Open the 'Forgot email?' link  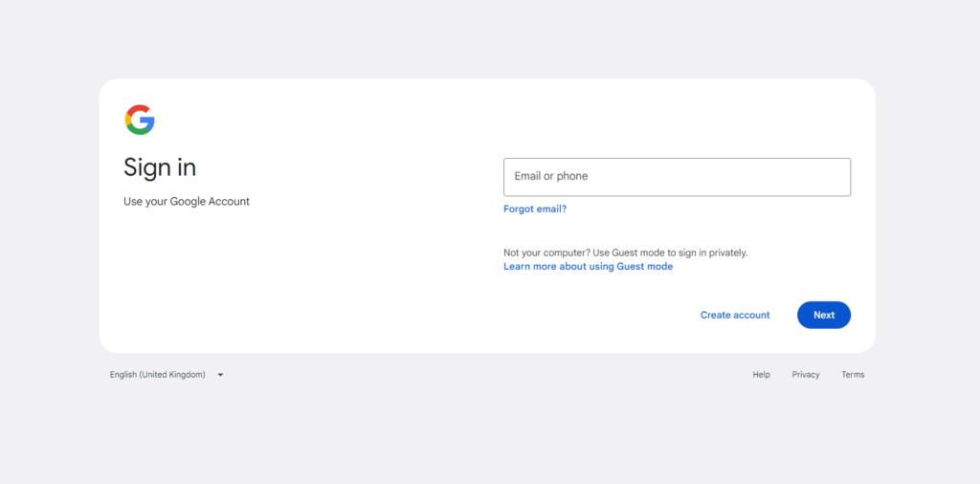point(535,209)
